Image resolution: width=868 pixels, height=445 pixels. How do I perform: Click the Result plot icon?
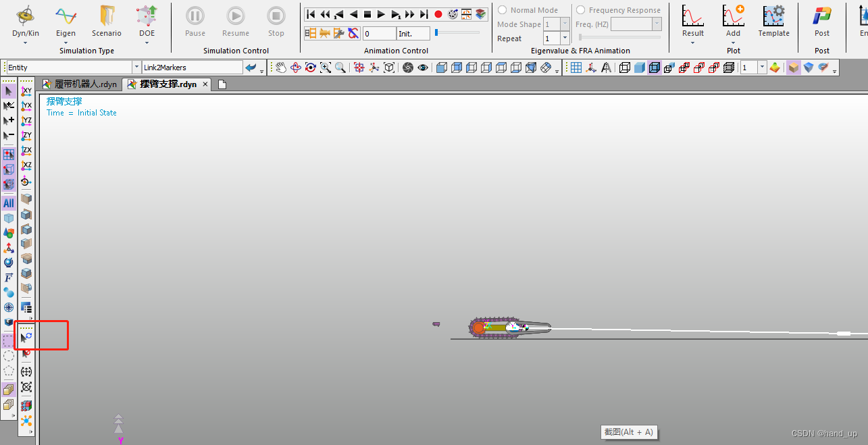coord(692,20)
